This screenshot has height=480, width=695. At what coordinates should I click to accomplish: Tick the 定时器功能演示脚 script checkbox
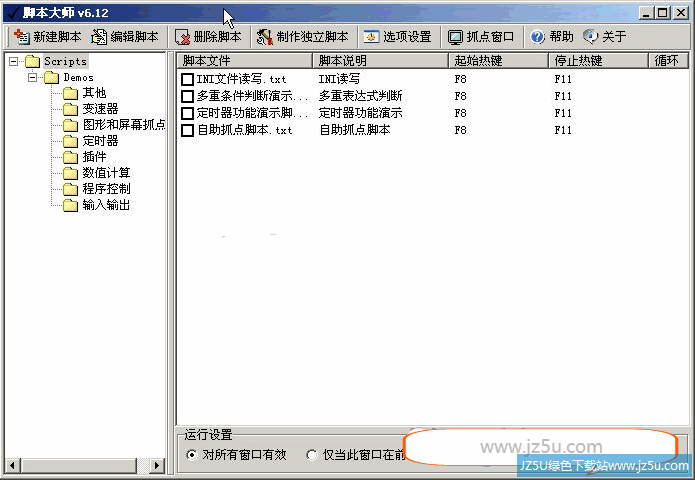point(187,113)
